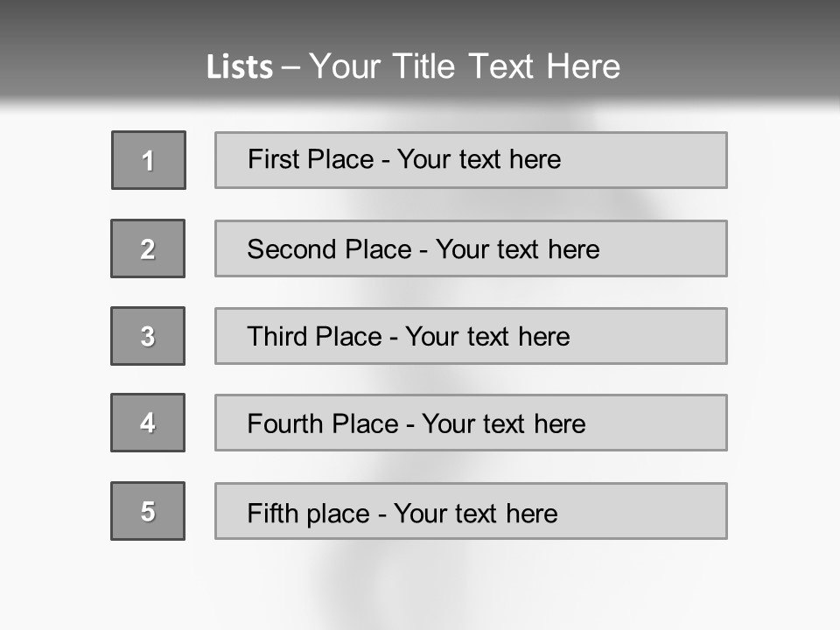The image size is (840, 630).
Task: Click the number 3 box
Action: [148, 336]
